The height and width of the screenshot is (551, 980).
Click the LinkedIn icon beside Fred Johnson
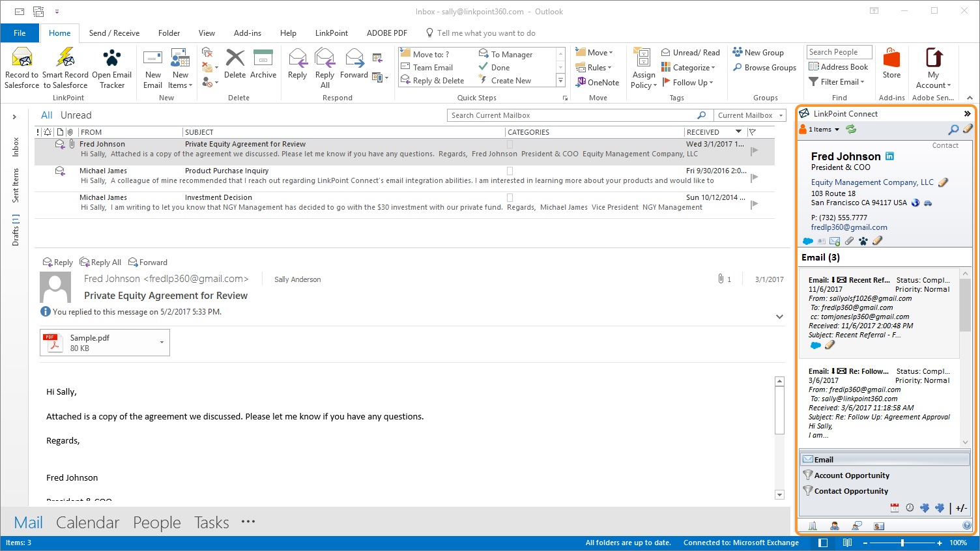click(x=890, y=156)
